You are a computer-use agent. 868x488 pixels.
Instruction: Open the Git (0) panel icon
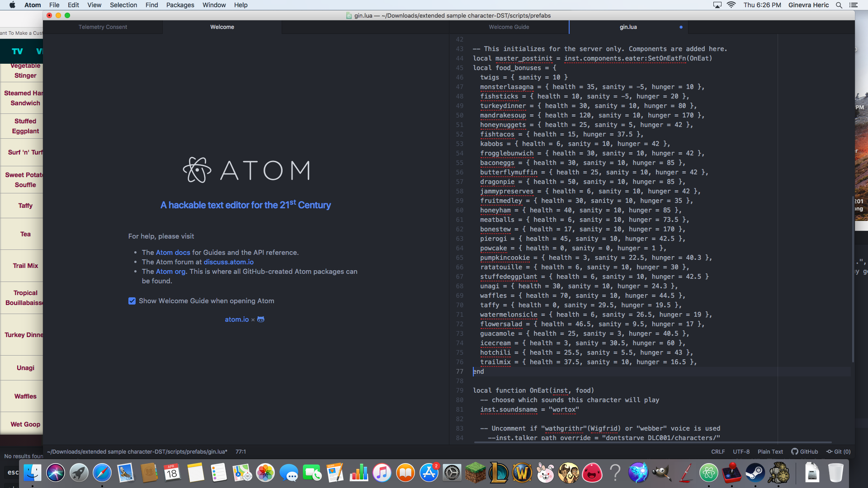point(829,451)
